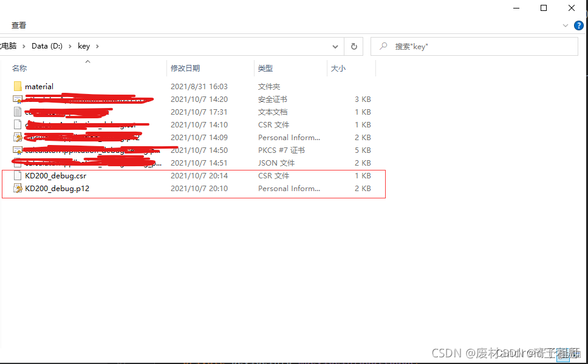588x364 pixels.
Task: Refresh the key folder view
Action: [354, 47]
